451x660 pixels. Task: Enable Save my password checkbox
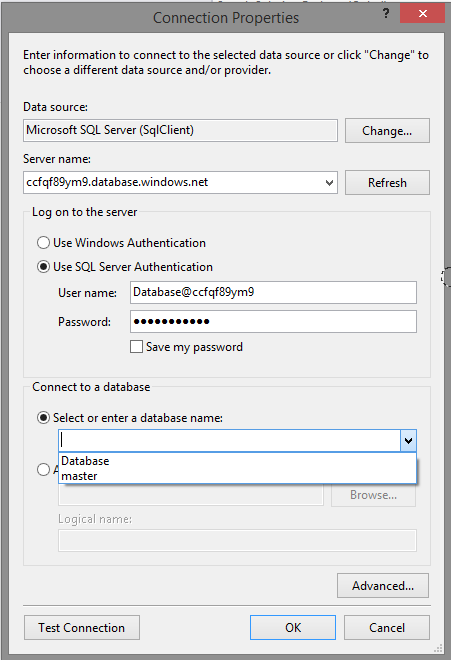pyautogui.click(x=136, y=347)
